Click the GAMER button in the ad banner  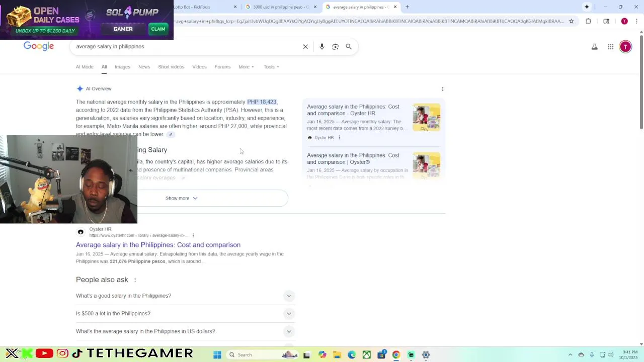(x=123, y=29)
